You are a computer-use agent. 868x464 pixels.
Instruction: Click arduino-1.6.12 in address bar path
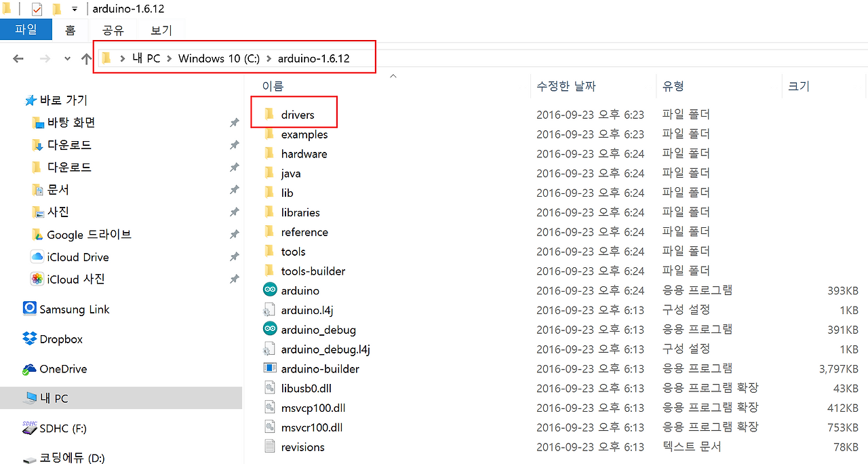[314, 59]
